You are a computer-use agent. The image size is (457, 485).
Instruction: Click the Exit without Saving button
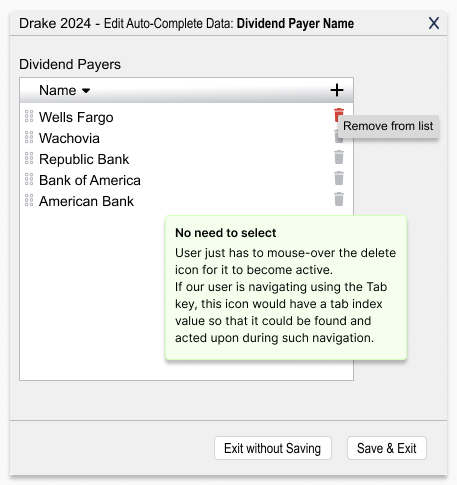(x=273, y=448)
